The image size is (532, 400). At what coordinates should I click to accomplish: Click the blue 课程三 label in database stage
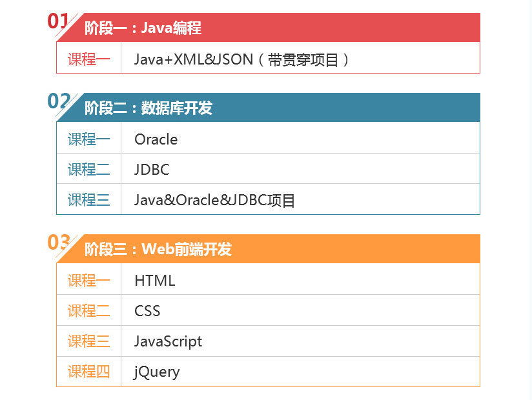89,200
